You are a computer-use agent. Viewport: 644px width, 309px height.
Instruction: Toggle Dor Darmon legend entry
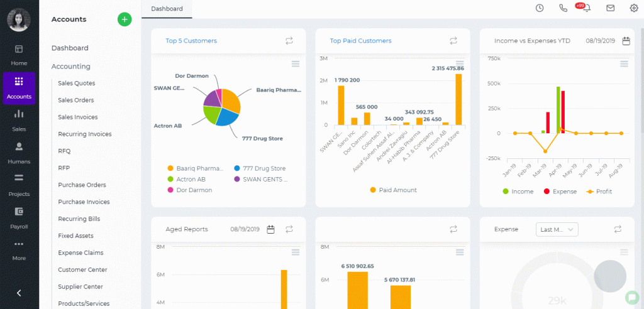click(x=190, y=190)
